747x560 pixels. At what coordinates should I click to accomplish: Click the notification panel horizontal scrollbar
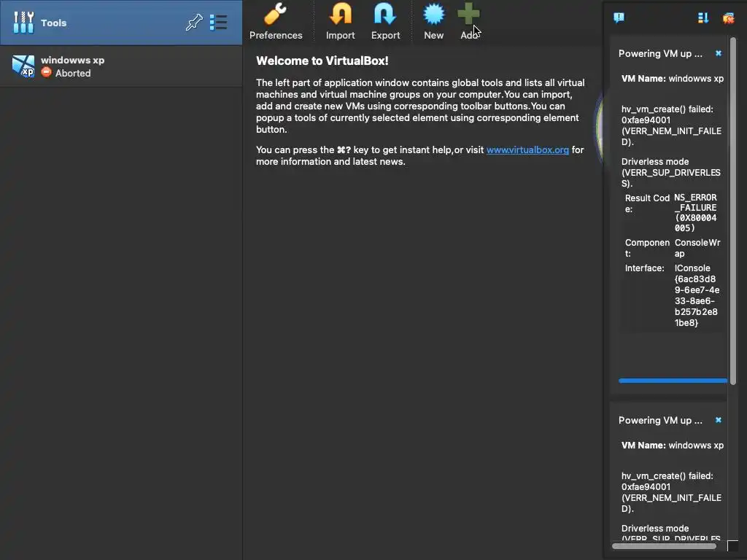664,546
